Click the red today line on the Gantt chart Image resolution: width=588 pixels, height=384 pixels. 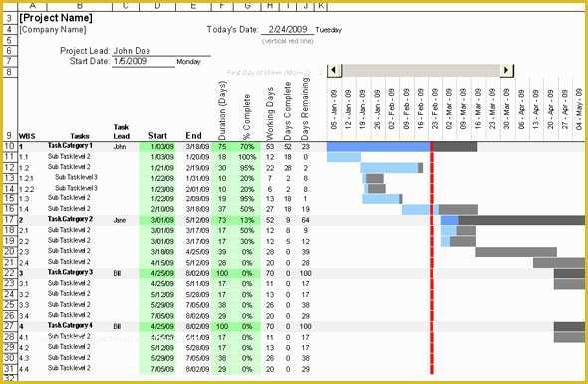point(432,258)
